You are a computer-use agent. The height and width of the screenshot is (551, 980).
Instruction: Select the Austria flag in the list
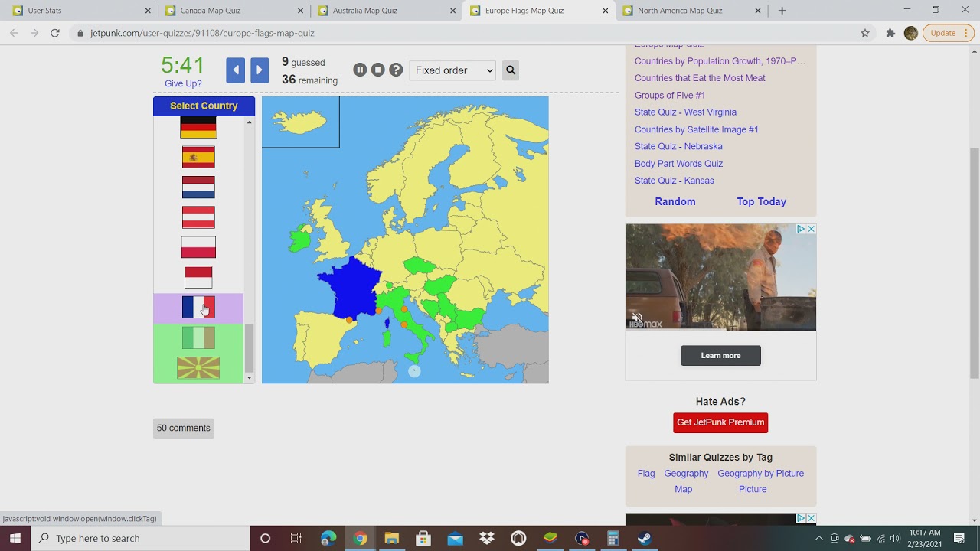tap(198, 217)
